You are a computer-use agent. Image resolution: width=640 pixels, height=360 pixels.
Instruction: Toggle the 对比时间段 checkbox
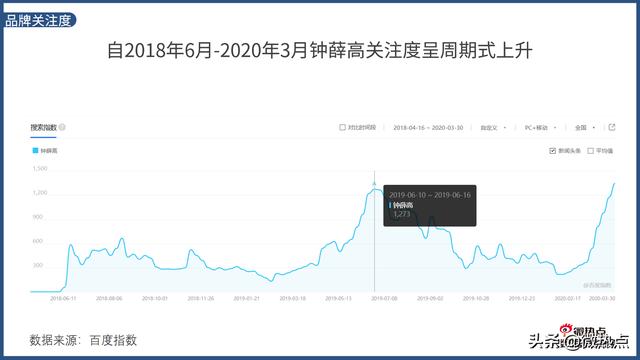tap(342, 127)
